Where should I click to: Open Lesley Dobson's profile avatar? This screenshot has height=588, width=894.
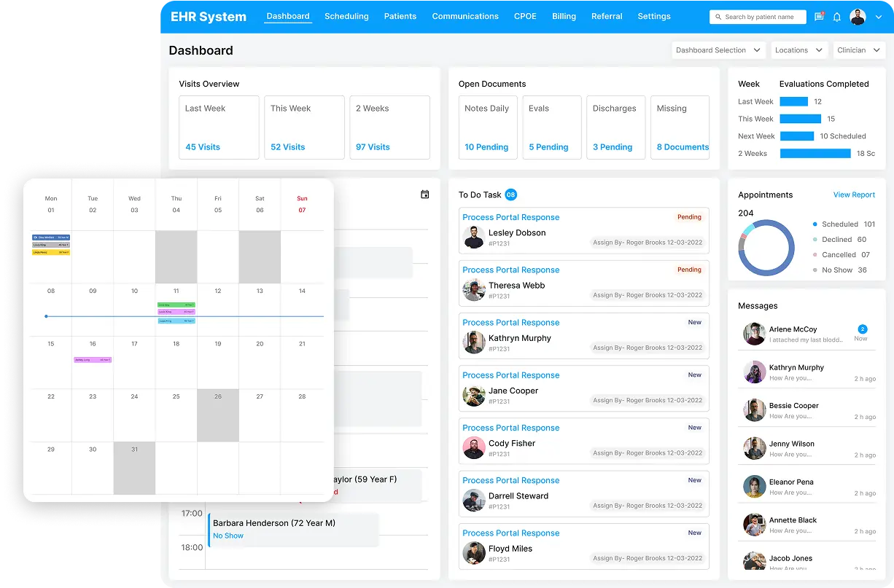[473, 235]
